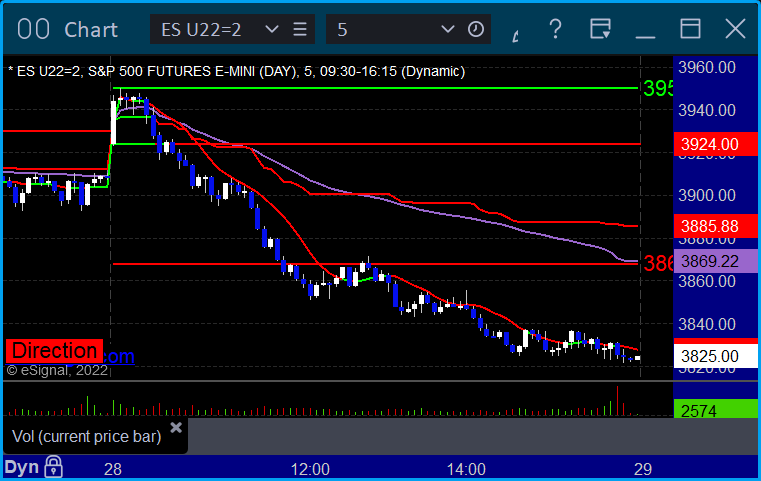
Task: Click the Dyn scaling label
Action: coord(22,467)
